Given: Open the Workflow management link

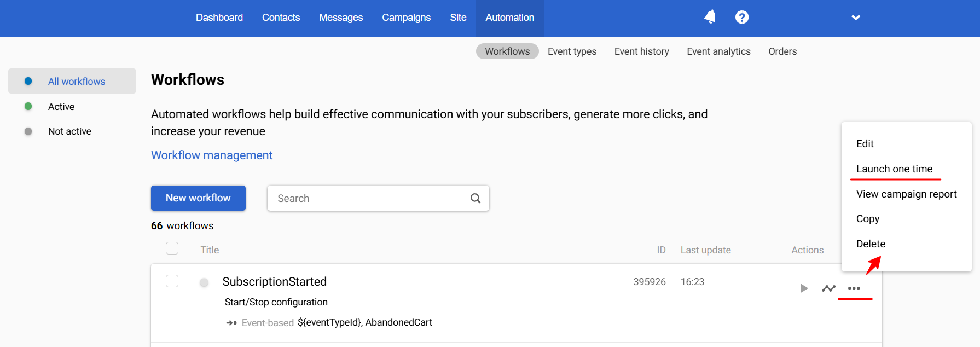Looking at the screenshot, I should (x=212, y=155).
